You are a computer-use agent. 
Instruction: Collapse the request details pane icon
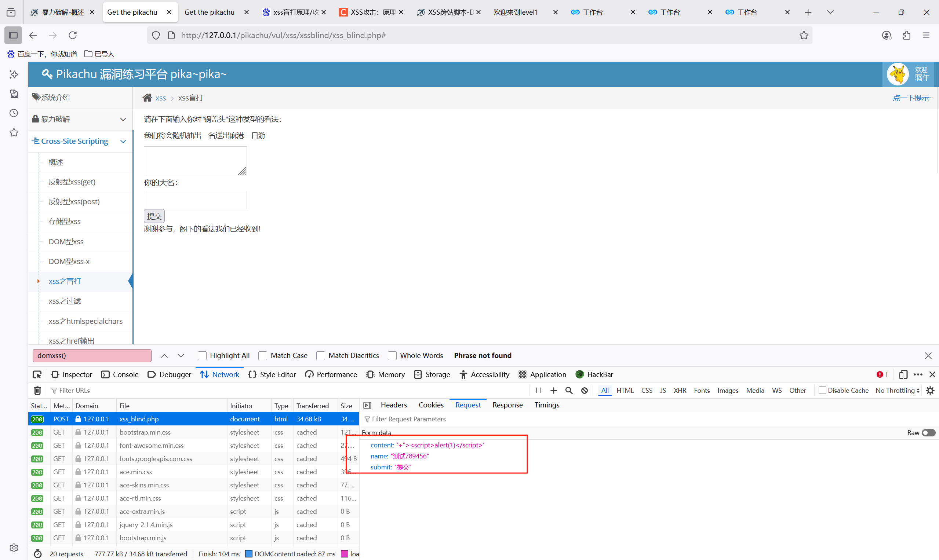coord(367,405)
